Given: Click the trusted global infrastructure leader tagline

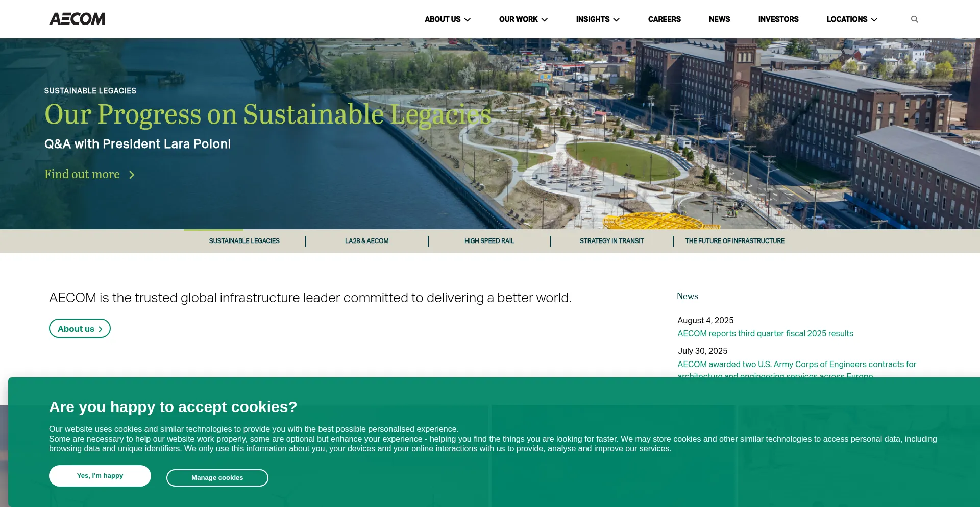Looking at the screenshot, I should coord(310,298).
